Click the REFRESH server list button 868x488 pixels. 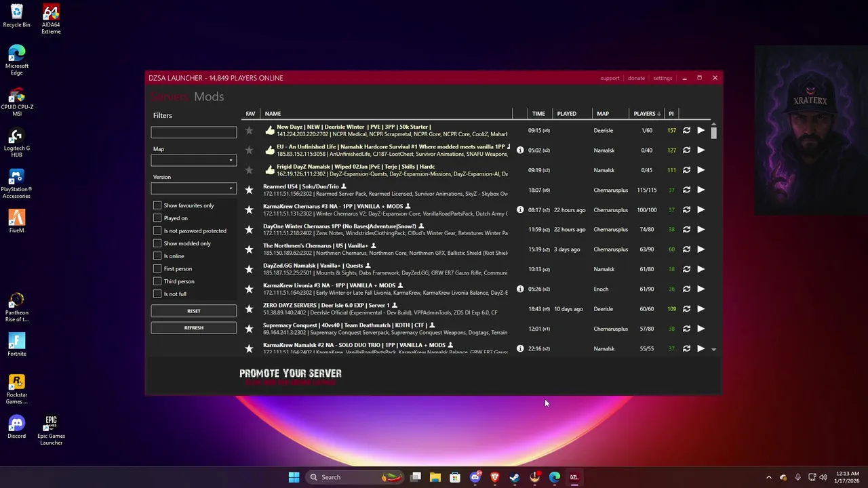194,327
